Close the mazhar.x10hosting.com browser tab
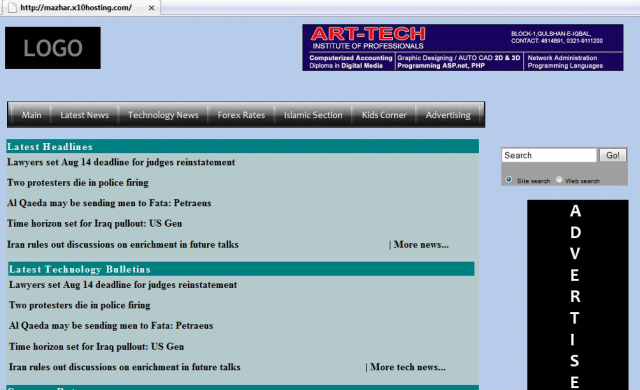 tap(151, 8)
